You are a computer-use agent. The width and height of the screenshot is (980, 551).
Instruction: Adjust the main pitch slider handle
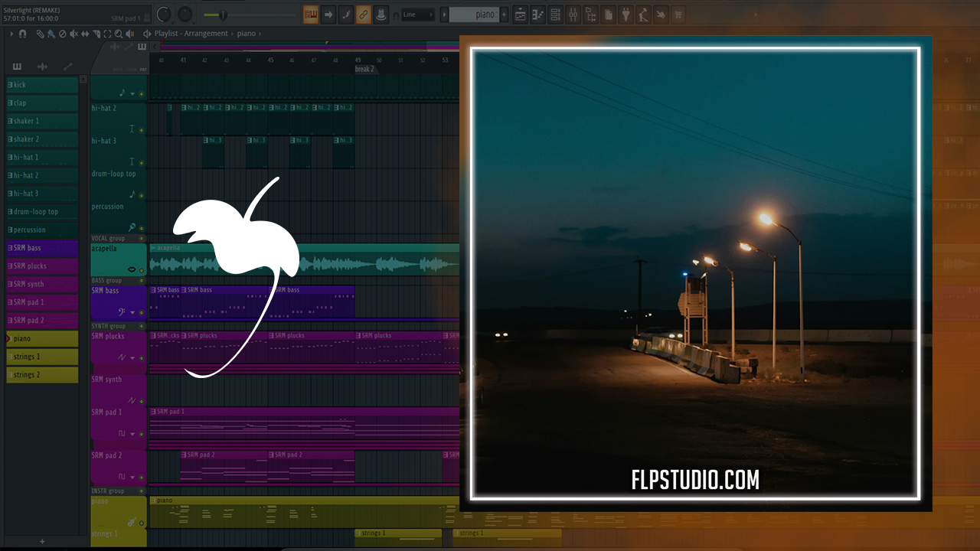tap(223, 15)
